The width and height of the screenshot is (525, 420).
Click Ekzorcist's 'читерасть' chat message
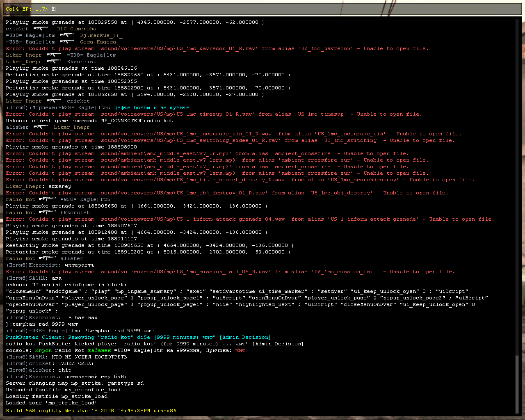pos(50,265)
